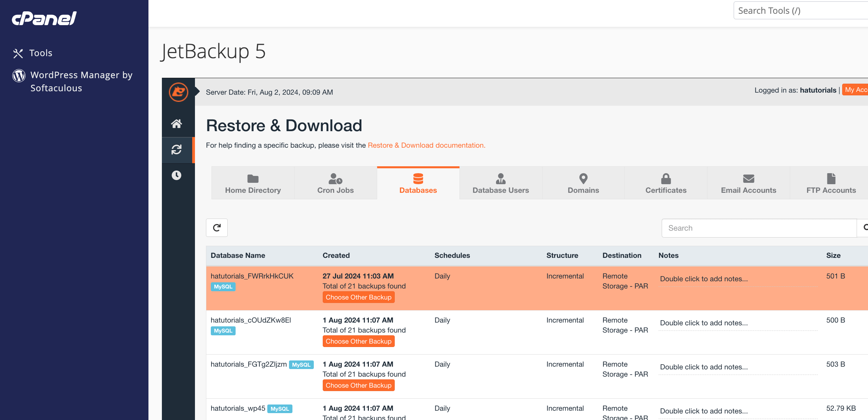Click the MySQL badge under hatutorials_FWRrkHkCUK
This screenshot has width=868, height=420.
point(223,286)
